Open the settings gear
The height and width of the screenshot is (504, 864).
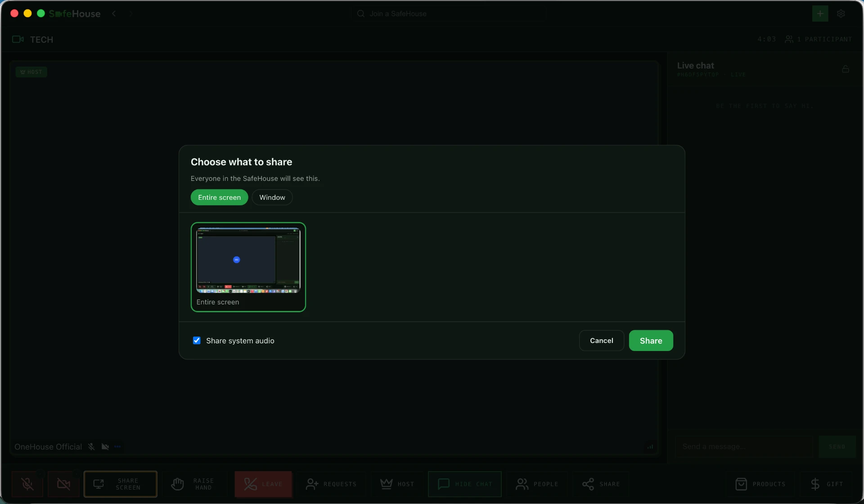(841, 13)
